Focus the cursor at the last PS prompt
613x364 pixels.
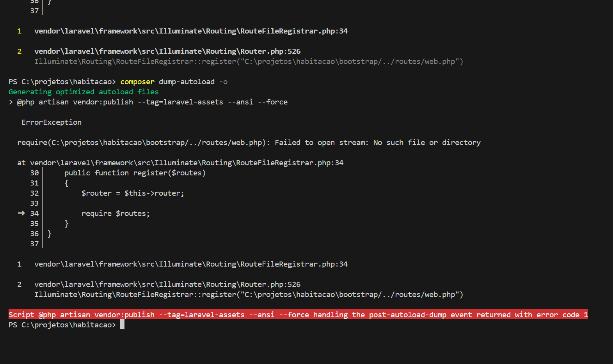coord(122,325)
